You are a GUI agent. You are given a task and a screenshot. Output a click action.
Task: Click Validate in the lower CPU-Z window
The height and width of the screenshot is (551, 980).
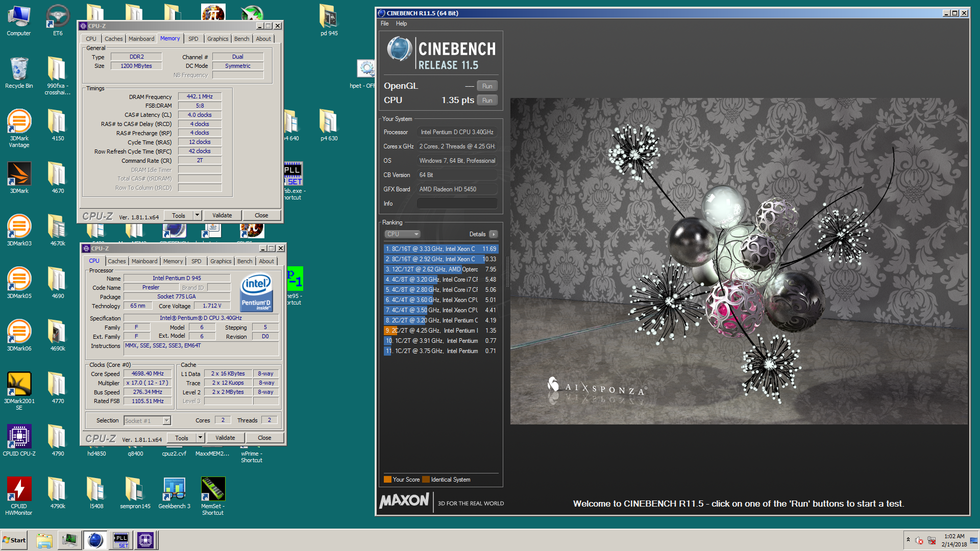point(225,438)
